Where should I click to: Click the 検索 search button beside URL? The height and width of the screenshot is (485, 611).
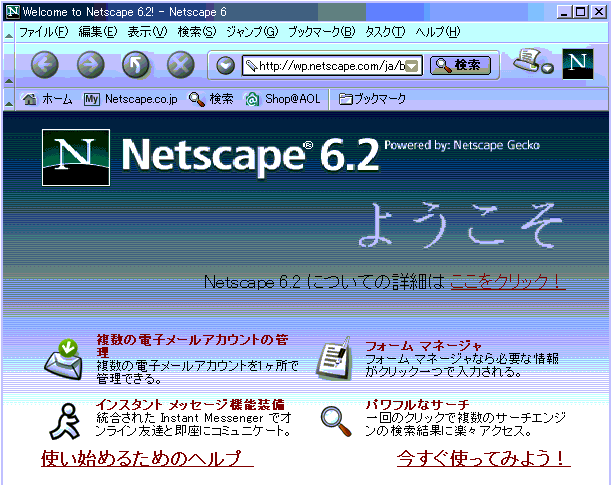point(460,65)
